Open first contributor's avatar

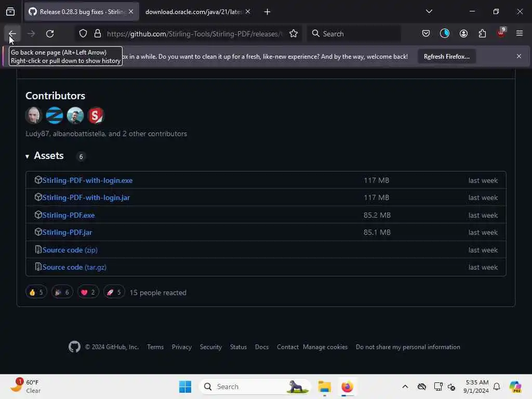(34, 115)
